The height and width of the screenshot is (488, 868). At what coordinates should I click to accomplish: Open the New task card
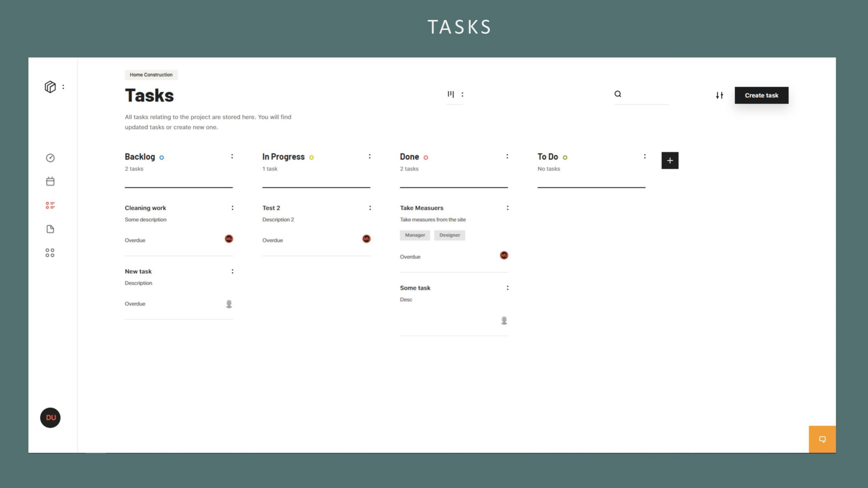pos(138,271)
